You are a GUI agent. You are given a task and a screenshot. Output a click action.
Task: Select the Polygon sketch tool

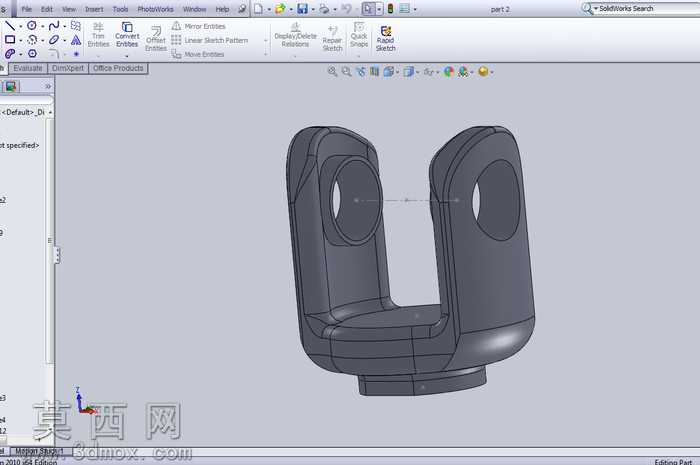tap(32, 54)
